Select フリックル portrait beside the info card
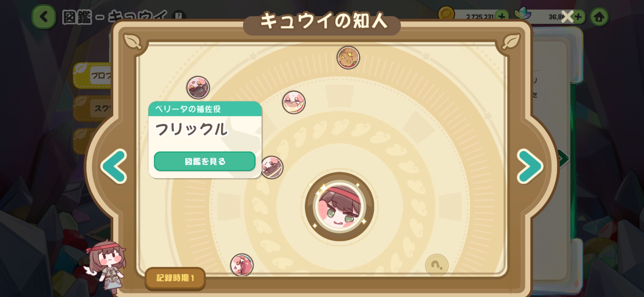This screenshot has height=297, width=644. tap(272, 167)
